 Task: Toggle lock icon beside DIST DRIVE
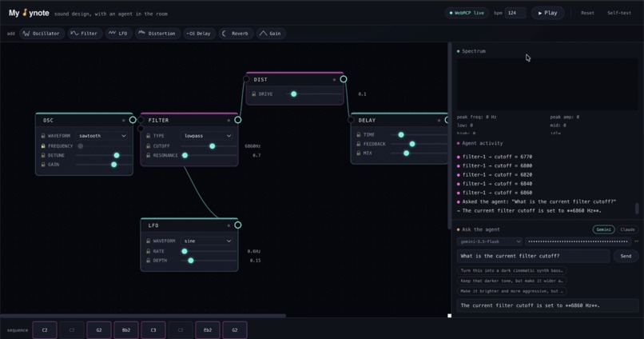tap(254, 94)
